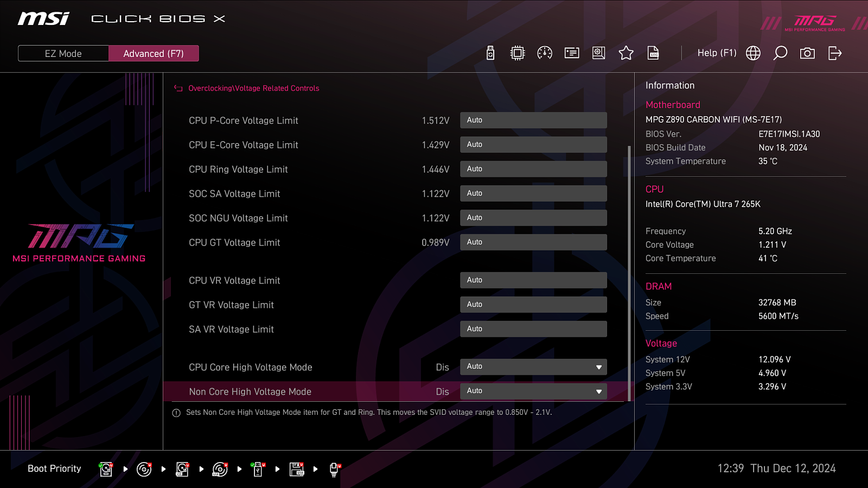Go to Overclocking\Voltage Related Controls breadcrumb
The image size is (868, 488).
click(x=253, y=88)
